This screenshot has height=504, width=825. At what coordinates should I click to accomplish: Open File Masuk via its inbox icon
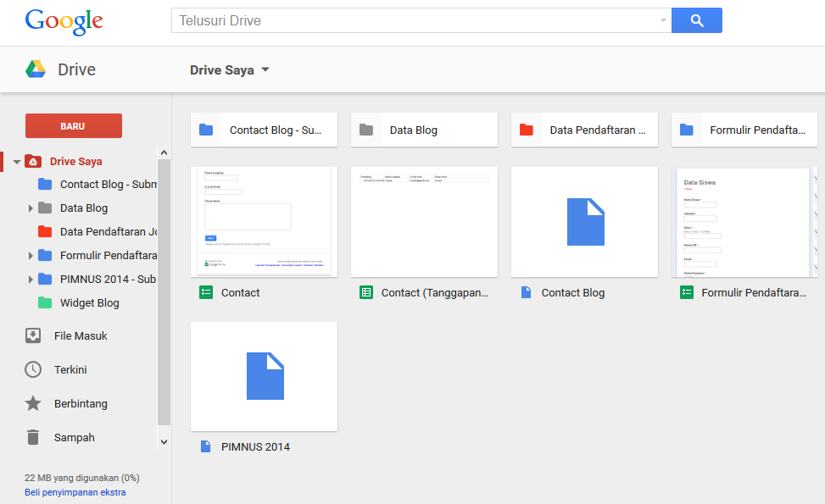tap(33, 335)
